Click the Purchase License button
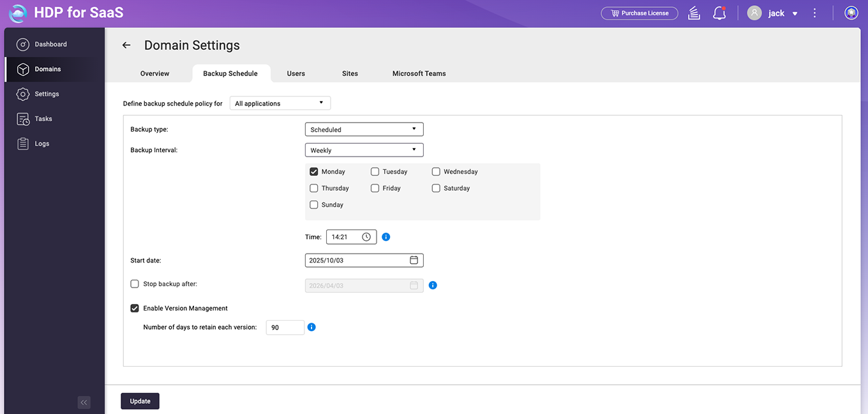 click(x=639, y=13)
